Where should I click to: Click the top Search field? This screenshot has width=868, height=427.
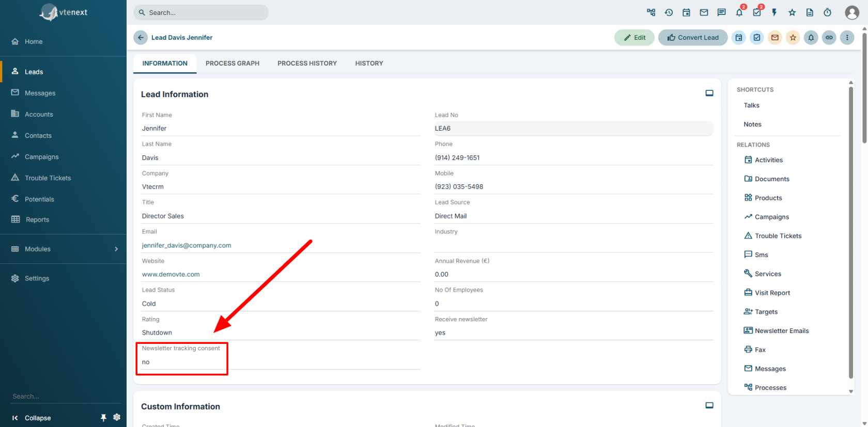pyautogui.click(x=201, y=12)
